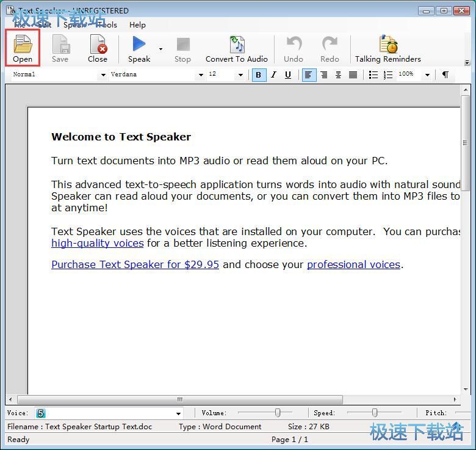Screen dimensions: 476x450
Task: Follow the professional voices link
Action: (354, 264)
